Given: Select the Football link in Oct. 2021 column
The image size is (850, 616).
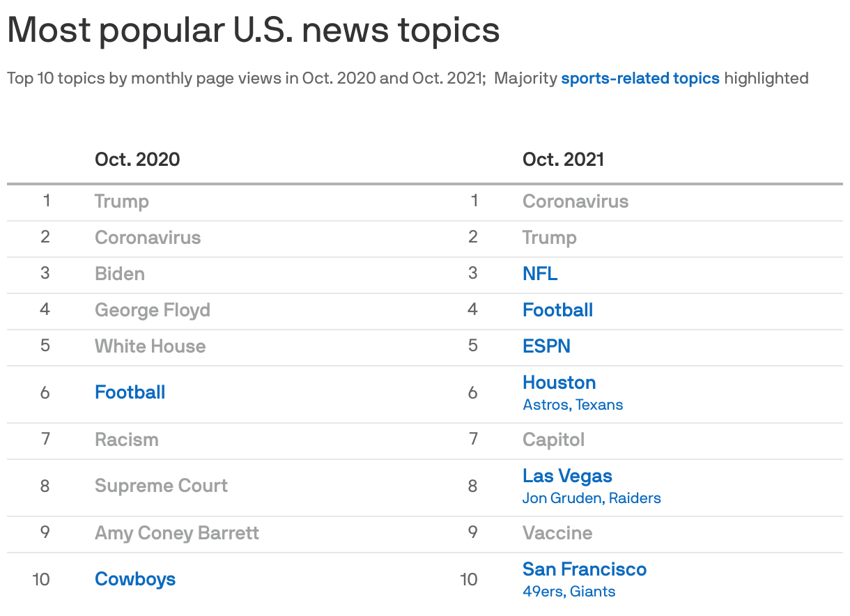Looking at the screenshot, I should click(x=557, y=310).
